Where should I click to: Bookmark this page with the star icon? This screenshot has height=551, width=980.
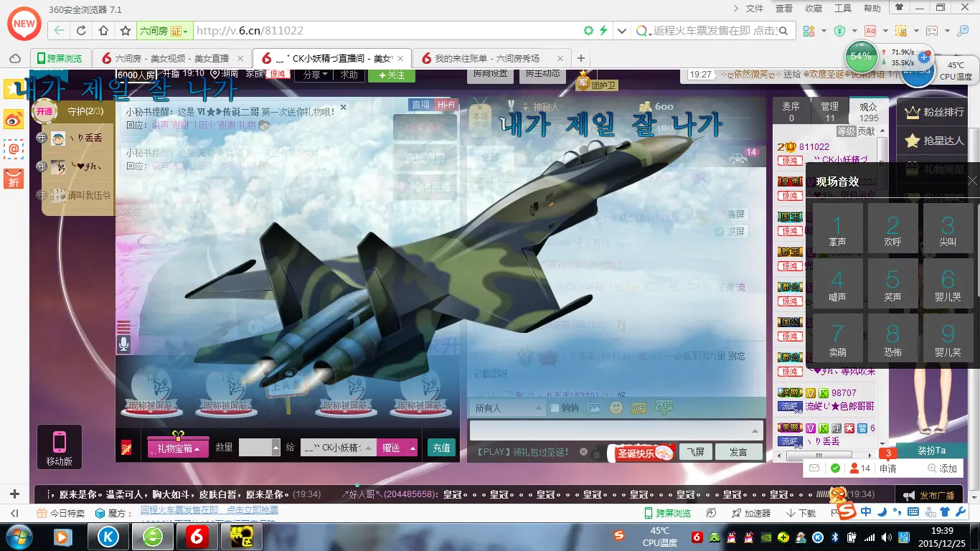click(x=126, y=31)
